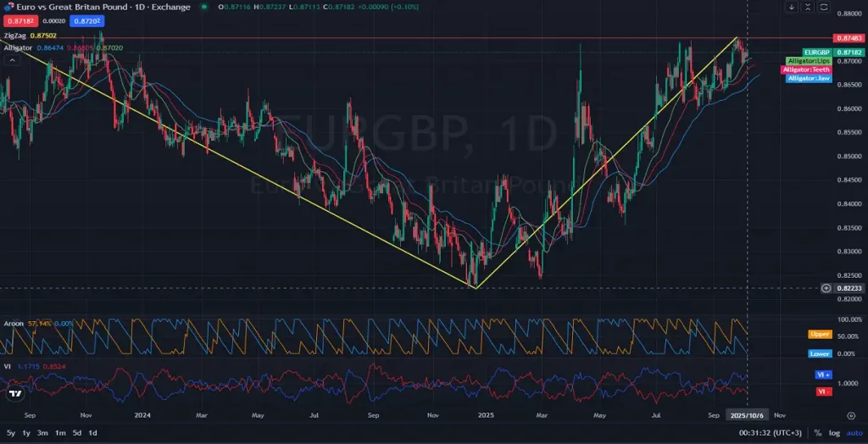The width and height of the screenshot is (868, 444).
Task: Toggle percent scale mode
Action: point(818,433)
